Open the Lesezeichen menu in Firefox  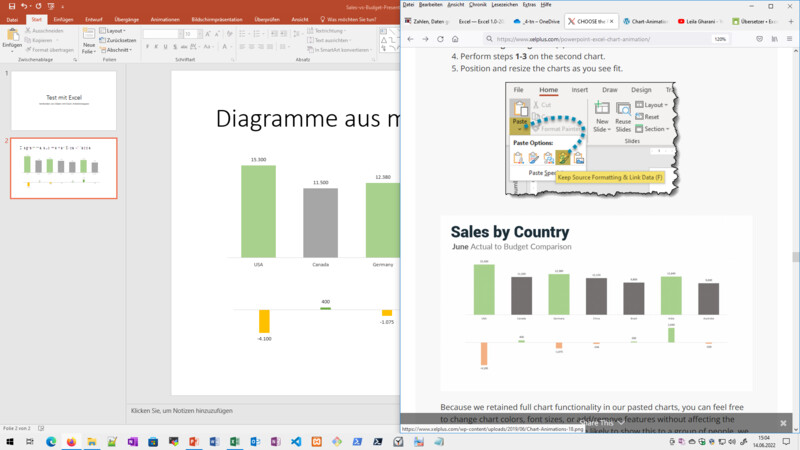[x=504, y=5]
